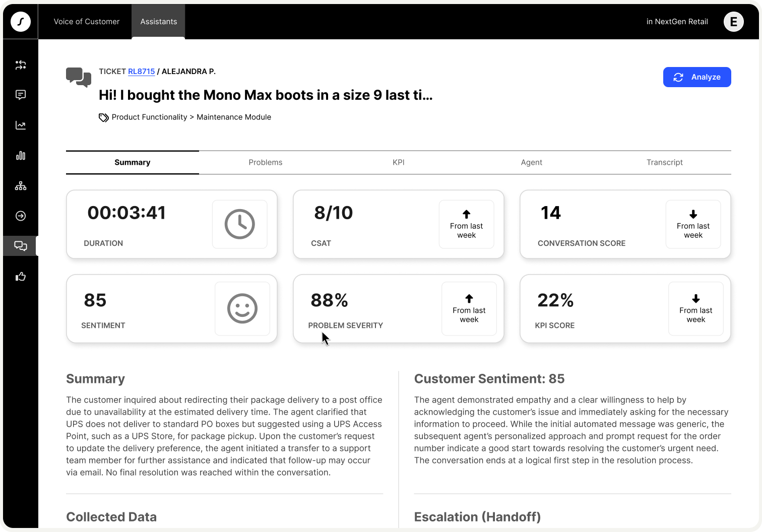Click the ticket chat bubbles icon

coord(79,77)
